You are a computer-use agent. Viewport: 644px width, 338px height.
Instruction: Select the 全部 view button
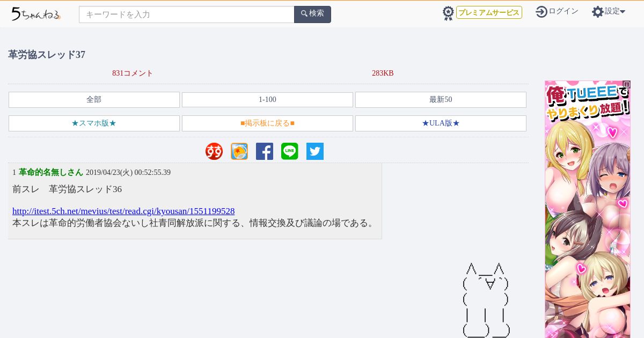click(x=94, y=100)
